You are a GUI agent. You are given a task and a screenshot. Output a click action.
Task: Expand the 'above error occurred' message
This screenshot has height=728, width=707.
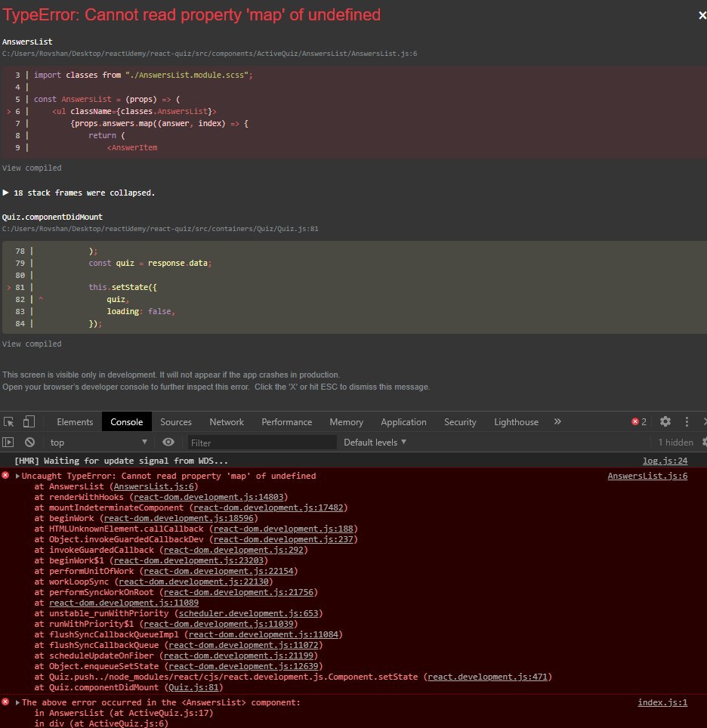(x=17, y=702)
